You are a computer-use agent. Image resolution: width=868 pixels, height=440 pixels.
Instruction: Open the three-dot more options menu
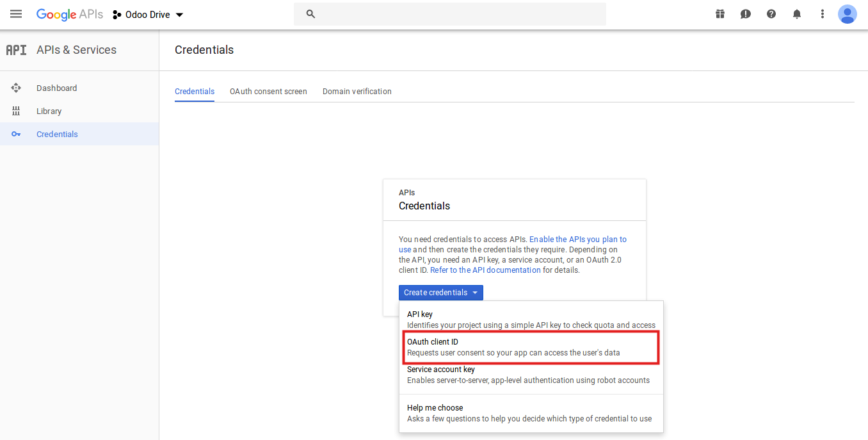823,14
